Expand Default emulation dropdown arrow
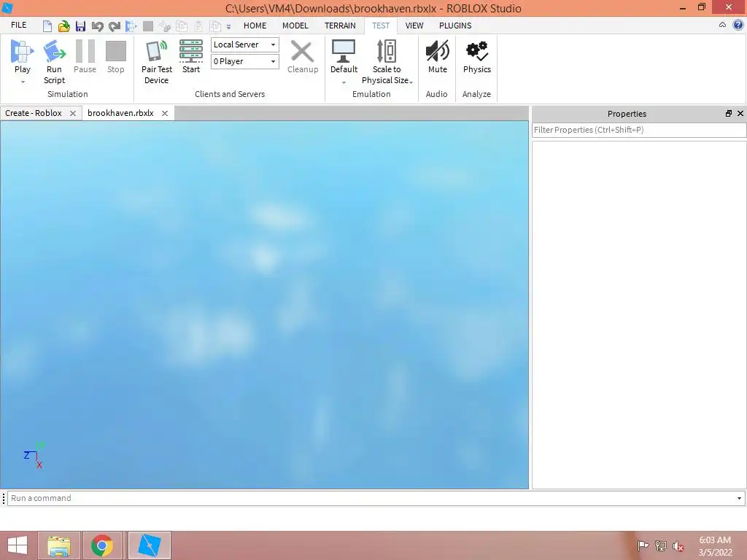This screenshot has width=747, height=560. [344, 82]
